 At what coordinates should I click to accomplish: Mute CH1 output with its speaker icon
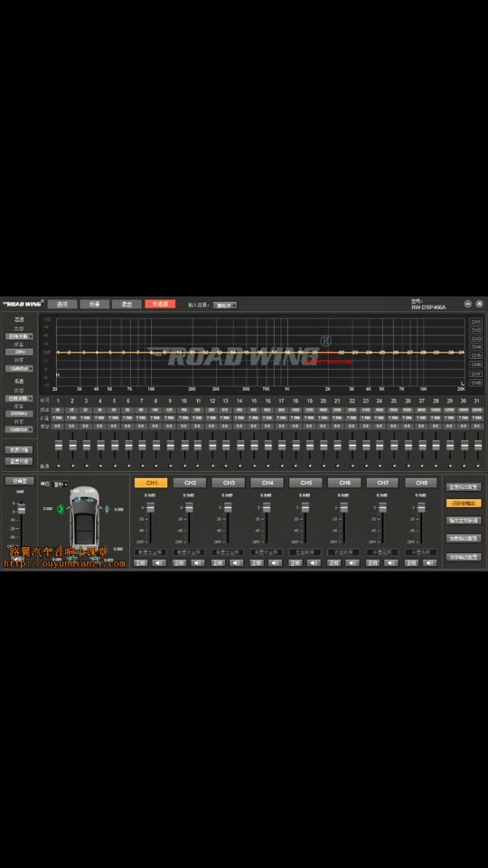point(159,563)
